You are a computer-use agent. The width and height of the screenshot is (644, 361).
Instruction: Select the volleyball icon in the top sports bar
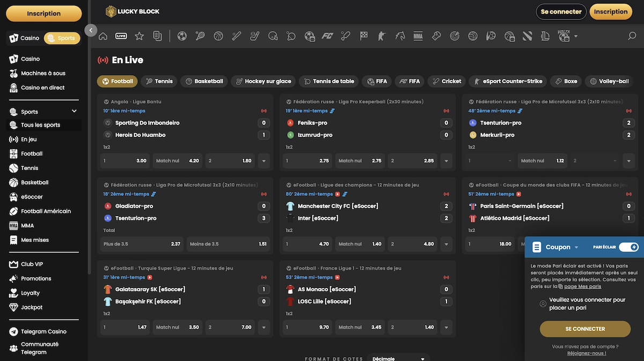(x=471, y=35)
